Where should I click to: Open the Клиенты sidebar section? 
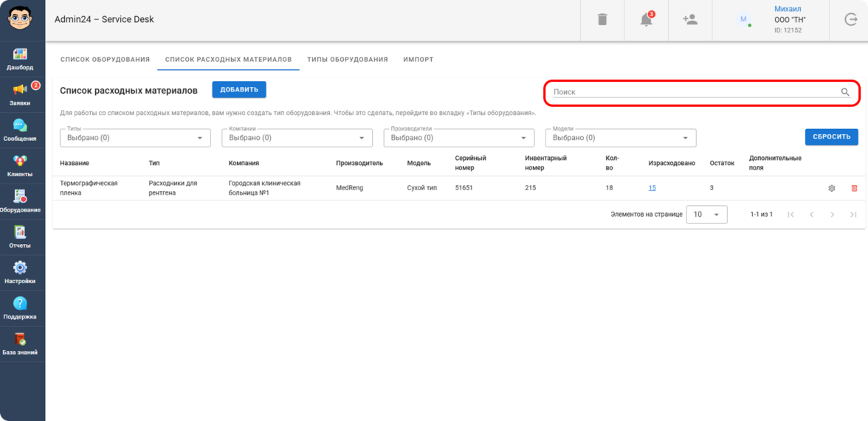coord(21,165)
